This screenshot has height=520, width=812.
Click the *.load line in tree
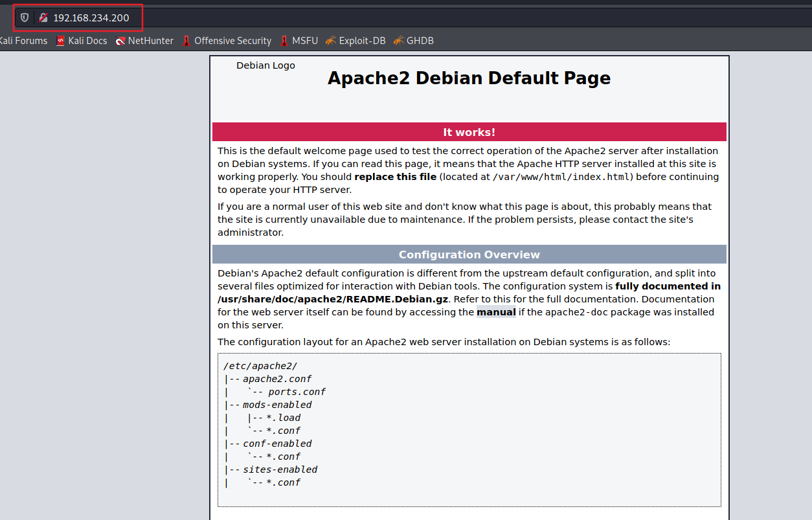click(x=284, y=418)
